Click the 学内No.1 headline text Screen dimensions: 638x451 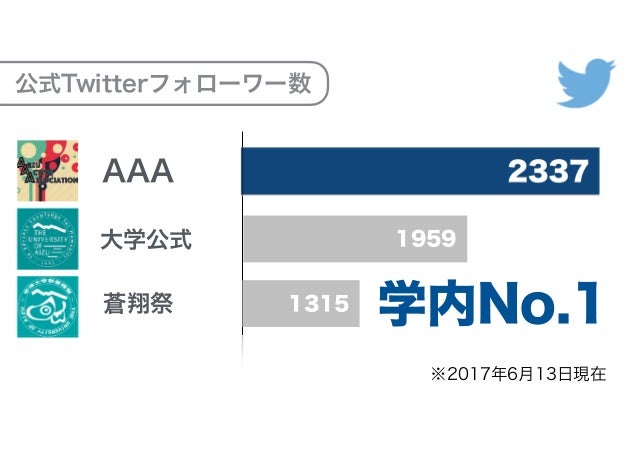tap(489, 303)
